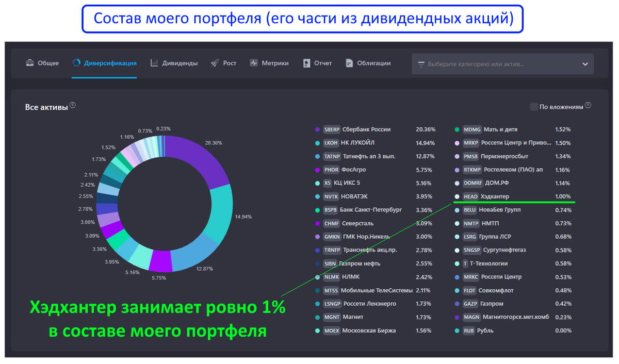Click the SBERP ticker badge
619x364 pixels.
[332, 129]
